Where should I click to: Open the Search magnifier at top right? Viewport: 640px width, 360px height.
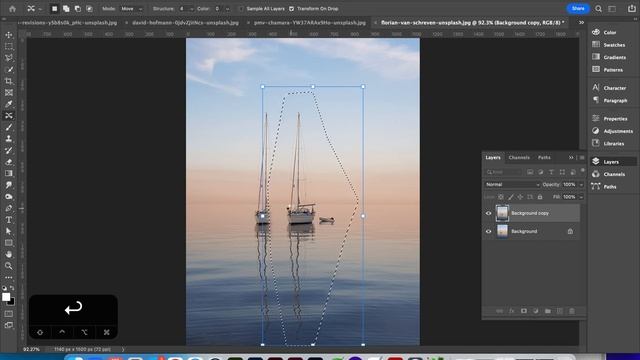(598, 9)
